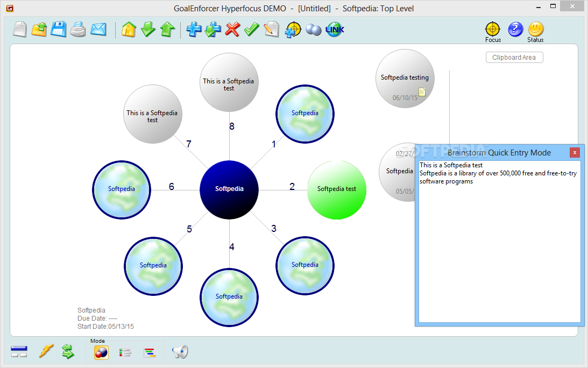Click the target with plus icon
The image size is (588, 368).
[293, 30]
